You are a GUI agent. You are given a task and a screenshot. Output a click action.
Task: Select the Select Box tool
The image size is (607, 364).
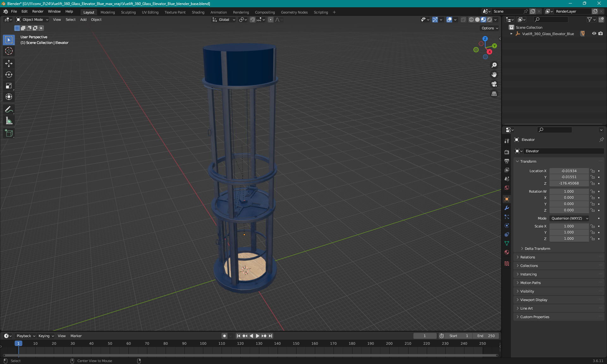coord(9,40)
